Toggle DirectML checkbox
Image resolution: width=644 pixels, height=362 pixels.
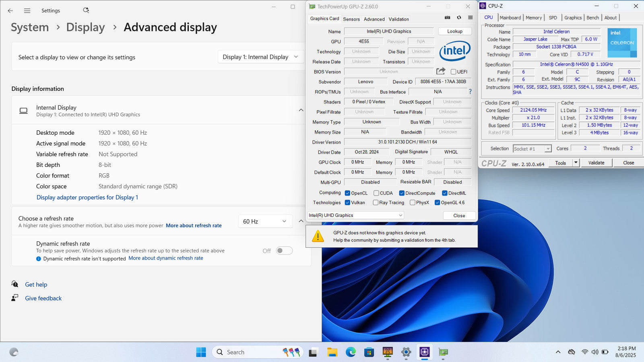coord(445,193)
